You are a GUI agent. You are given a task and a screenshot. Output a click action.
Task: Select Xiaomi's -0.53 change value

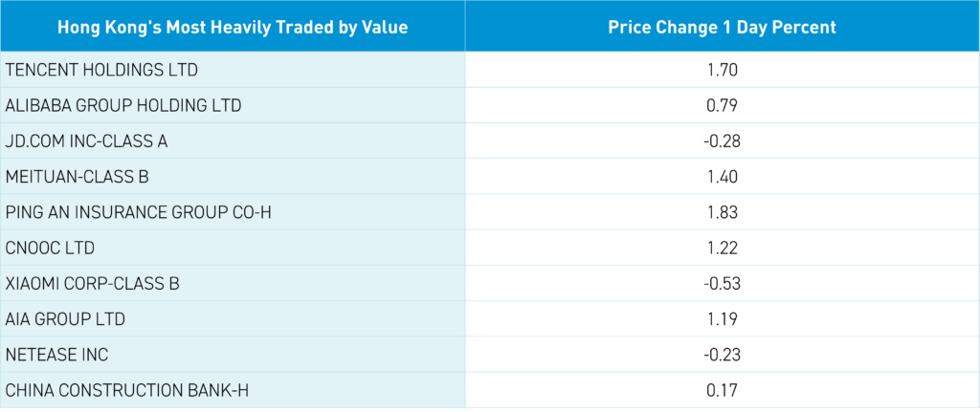tap(722, 283)
